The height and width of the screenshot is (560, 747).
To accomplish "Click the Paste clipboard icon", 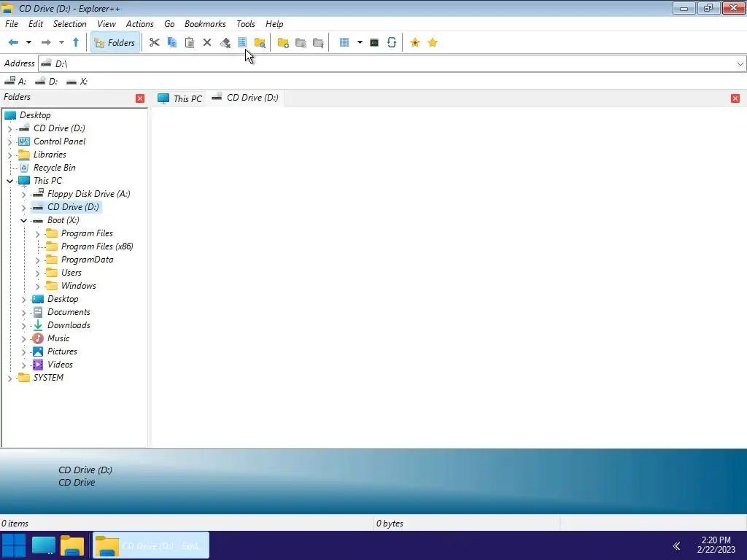I will (190, 43).
